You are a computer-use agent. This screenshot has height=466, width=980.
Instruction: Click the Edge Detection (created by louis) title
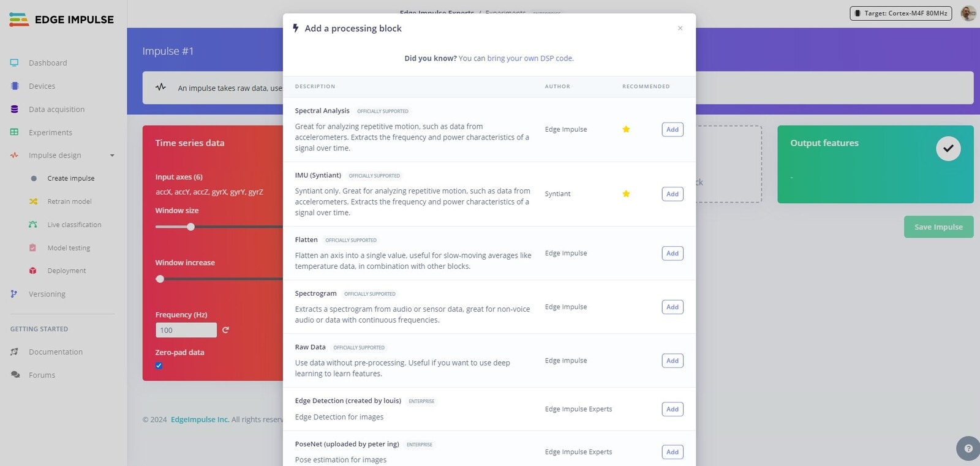pos(348,400)
